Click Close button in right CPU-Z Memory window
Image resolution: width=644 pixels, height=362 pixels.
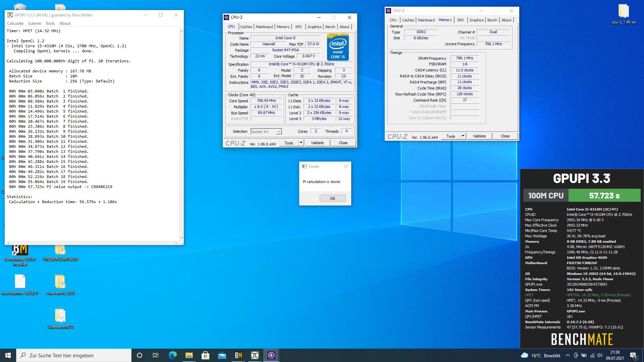click(505, 136)
